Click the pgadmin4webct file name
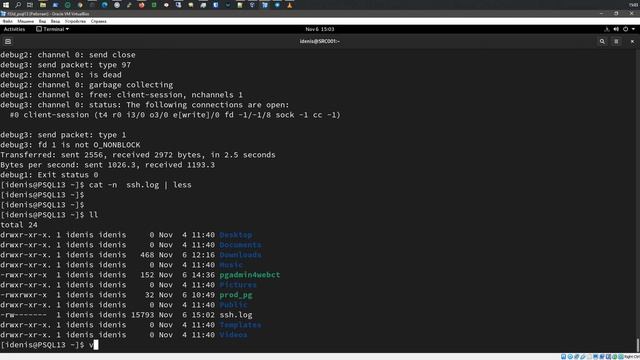The height and width of the screenshot is (360, 640). (250, 275)
